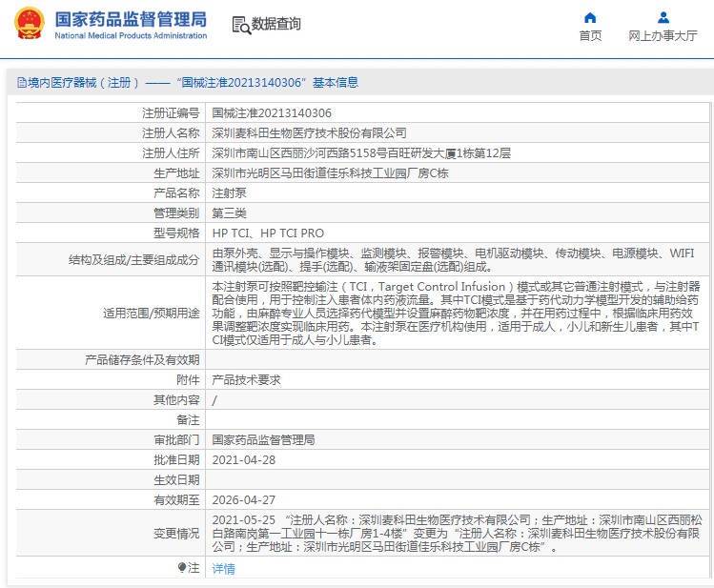Click the 网上办事大厅 person icon
The image size is (714, 588).
pyautogui.click(x=663, y=17)
